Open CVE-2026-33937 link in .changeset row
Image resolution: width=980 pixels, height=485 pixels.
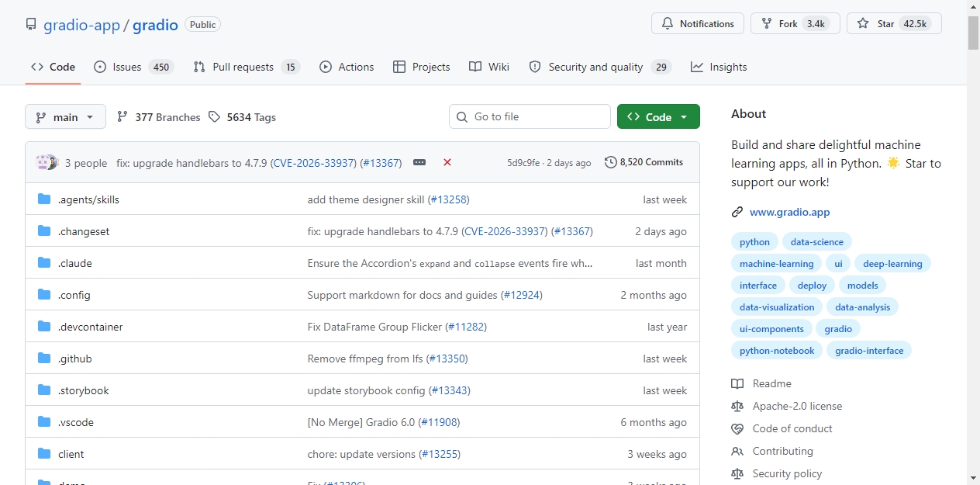point(505,231)
